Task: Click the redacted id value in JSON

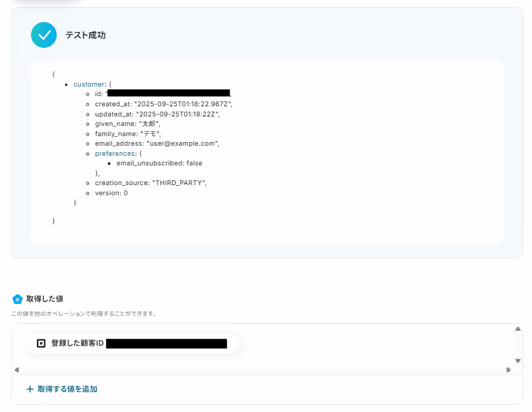Action: (x=169, y=93)
